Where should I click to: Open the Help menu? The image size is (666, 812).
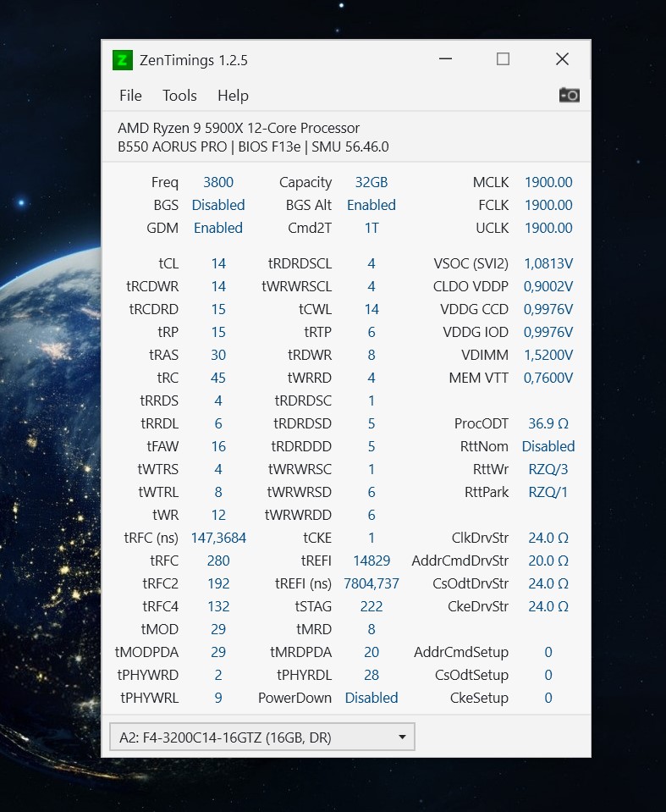(233, 96)
